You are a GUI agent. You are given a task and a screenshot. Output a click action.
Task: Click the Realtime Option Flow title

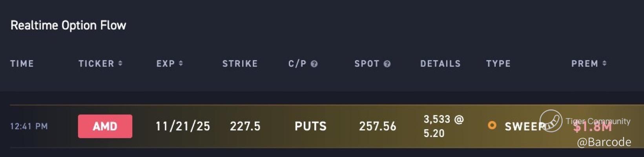coord(68,26)
